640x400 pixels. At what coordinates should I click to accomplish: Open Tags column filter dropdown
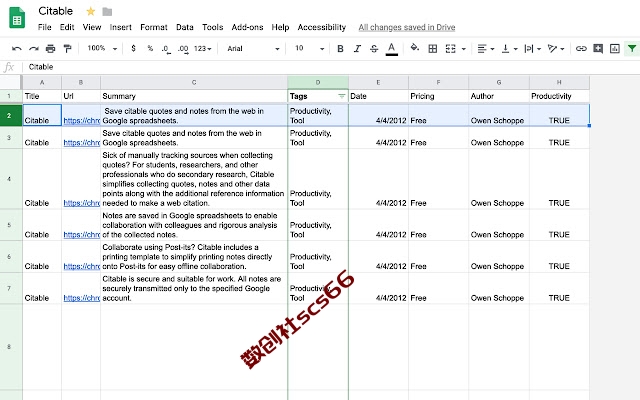coord(341,96)
